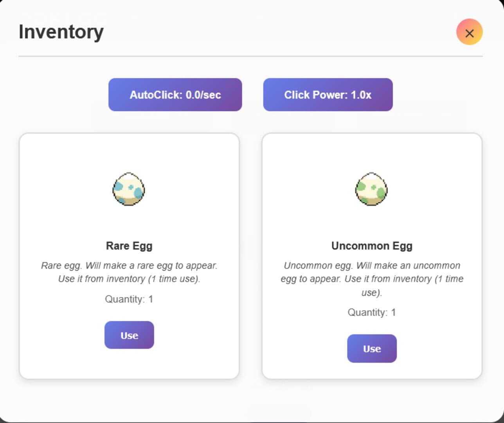Click the Inventory heading

pos(61,32)
